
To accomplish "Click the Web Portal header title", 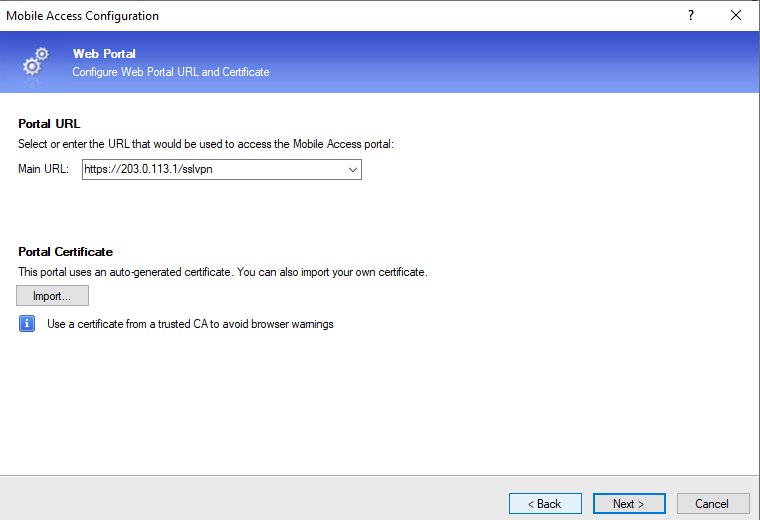I will [104, 53].
